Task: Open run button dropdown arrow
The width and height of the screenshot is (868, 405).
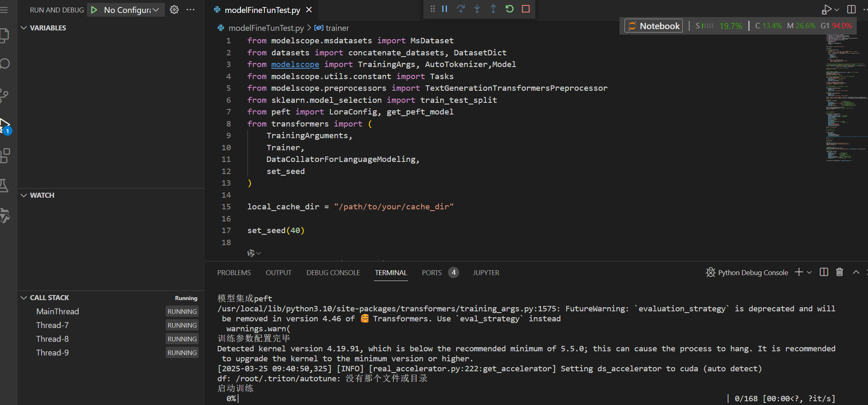Action: coord(837,9)
